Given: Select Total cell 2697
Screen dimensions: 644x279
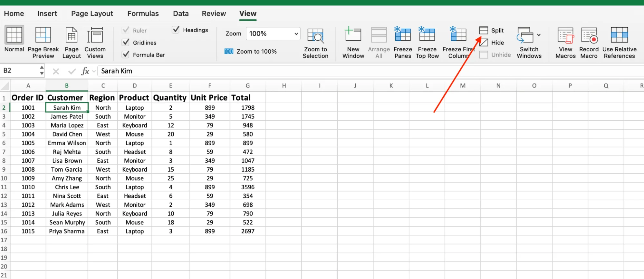Looking at the screenshot, I should pyautogui.click(x=248, y=231).
